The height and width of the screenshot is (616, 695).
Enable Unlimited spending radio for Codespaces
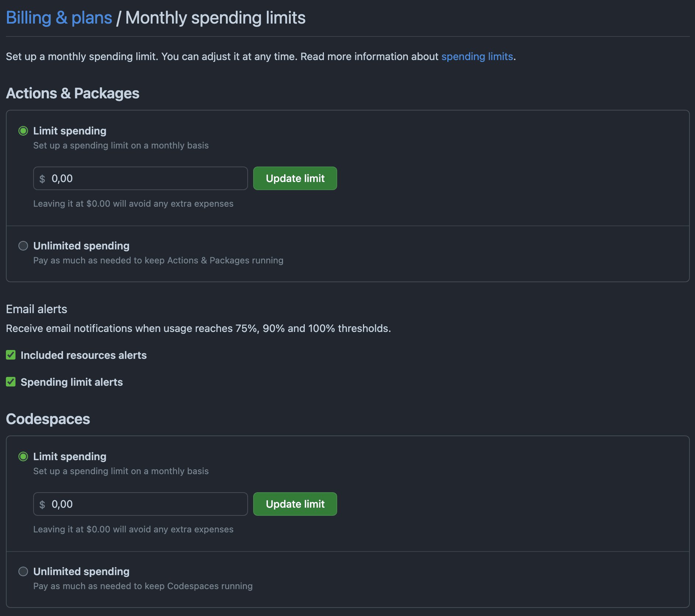point(23,571)
